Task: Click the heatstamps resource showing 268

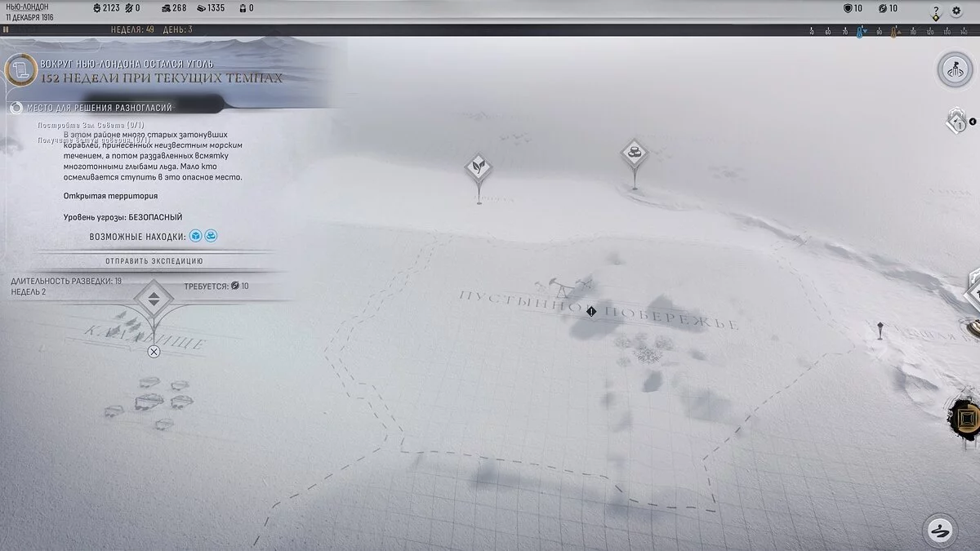Action: click(x=173, y=8)
